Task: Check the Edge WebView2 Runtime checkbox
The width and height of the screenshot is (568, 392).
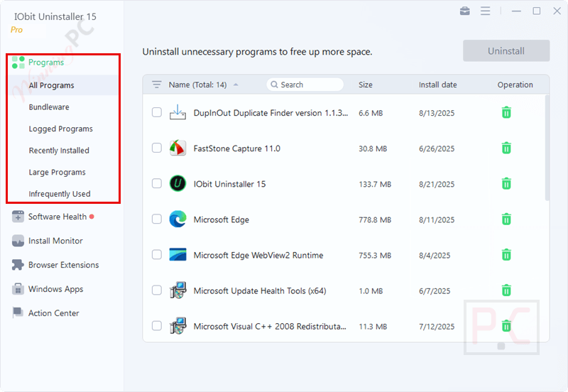Action: [157, 254]
